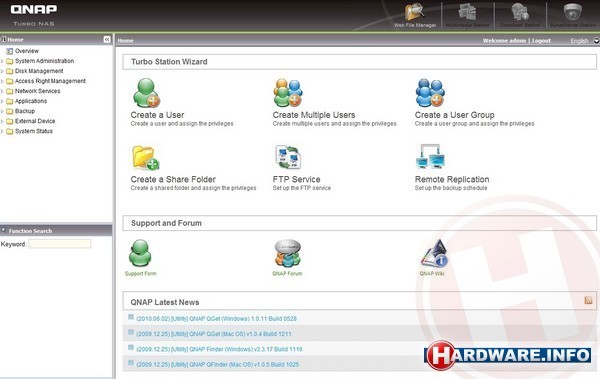Image resolution: width=600 pixels, height=379 pixels.
Task: Expand Access Right Management tree arrow
Action: [x=2, y=81]
